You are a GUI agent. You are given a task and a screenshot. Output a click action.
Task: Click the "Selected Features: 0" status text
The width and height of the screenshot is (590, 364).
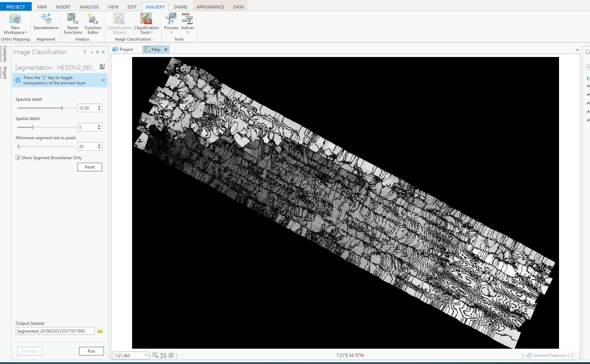point(551,355)
